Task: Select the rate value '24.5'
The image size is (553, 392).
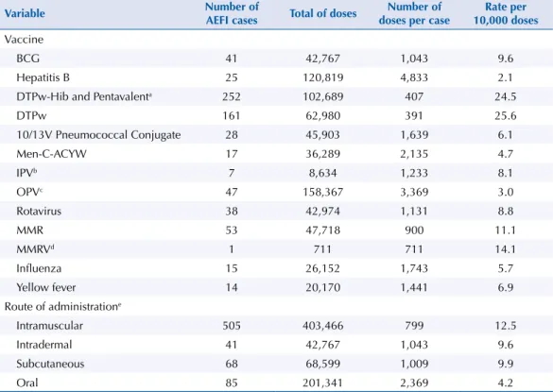Action: [x=506, y=96]
